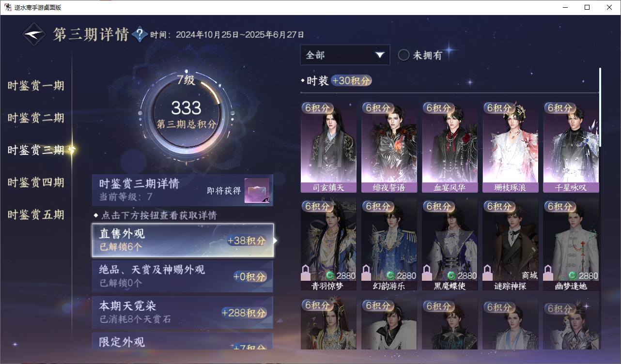Open 绝品、天赏及神赐外观 entry

[x=183, y=276]
